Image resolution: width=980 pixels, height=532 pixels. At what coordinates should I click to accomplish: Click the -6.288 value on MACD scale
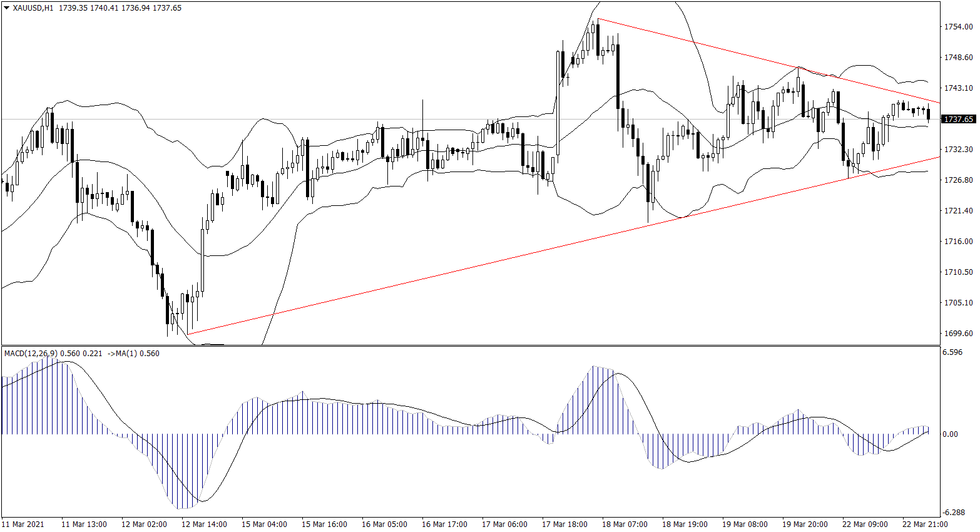pos(953,512)
